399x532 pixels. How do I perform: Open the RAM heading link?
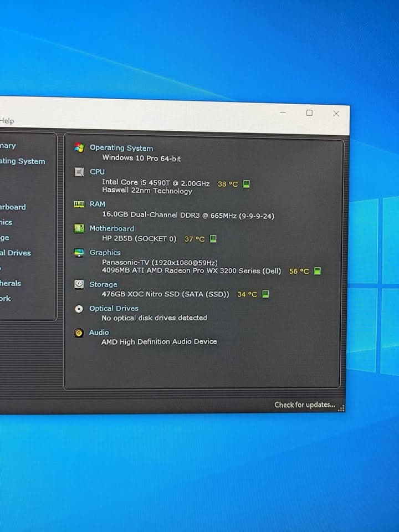point(98,204)
